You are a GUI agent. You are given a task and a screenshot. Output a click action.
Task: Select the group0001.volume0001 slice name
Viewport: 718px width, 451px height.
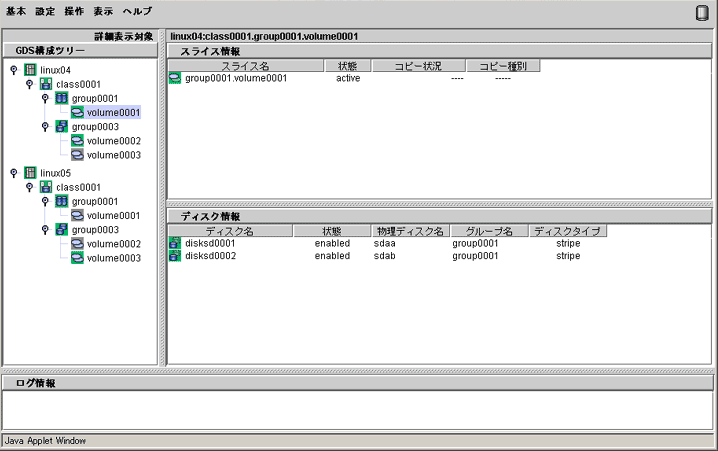pyautogui.click(x=236, y=78)
